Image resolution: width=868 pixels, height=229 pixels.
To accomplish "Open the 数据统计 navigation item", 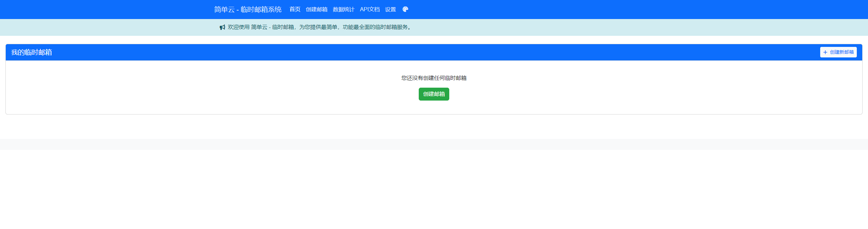I will pyautogui.click(x=343, y=10).
